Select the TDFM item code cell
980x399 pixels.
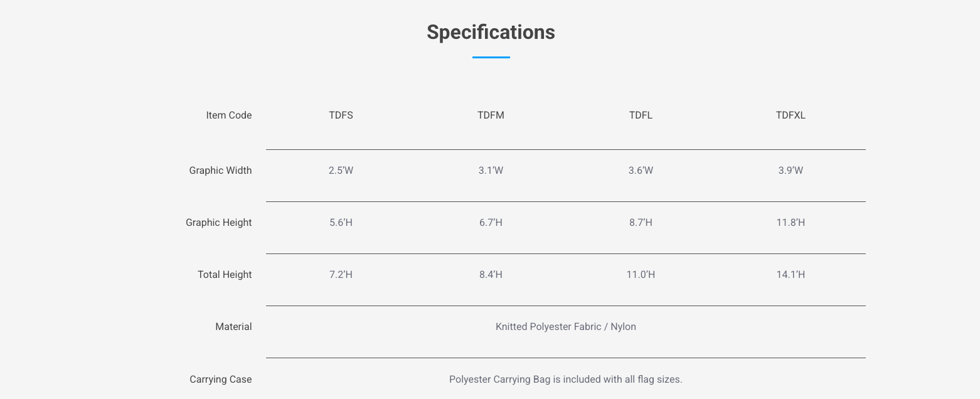[x=491, y=115]
